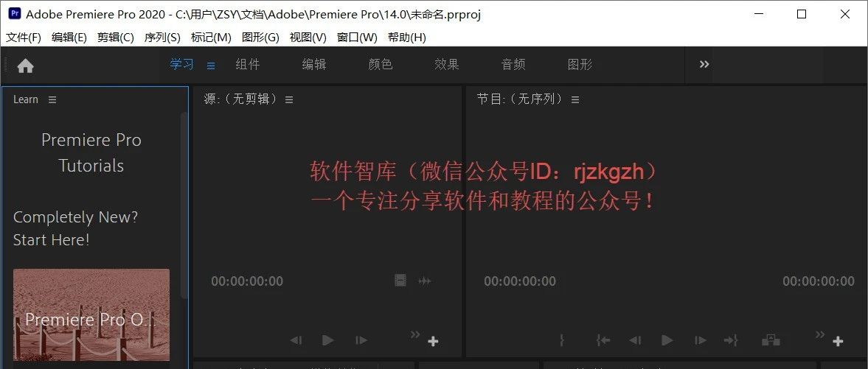Screen dimensions: 868x369
Task: Go to Out point in Program monitor
Action: coord(732,340)
